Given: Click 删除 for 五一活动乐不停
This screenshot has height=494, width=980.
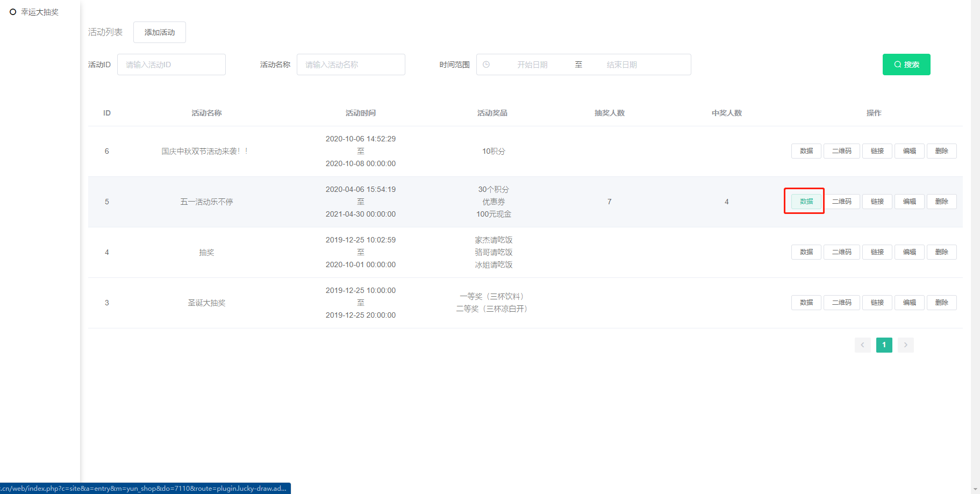Looking at the screenshot, I should point(942,202).
